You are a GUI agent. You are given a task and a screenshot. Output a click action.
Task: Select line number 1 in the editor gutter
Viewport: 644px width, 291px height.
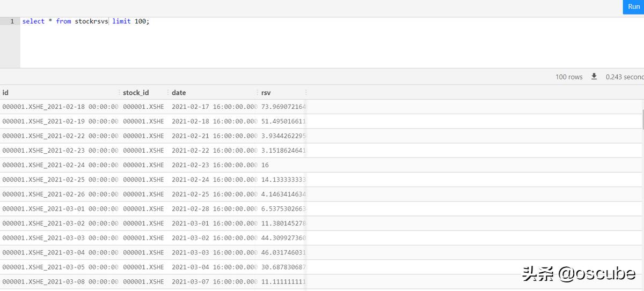(x=12, y=21)
